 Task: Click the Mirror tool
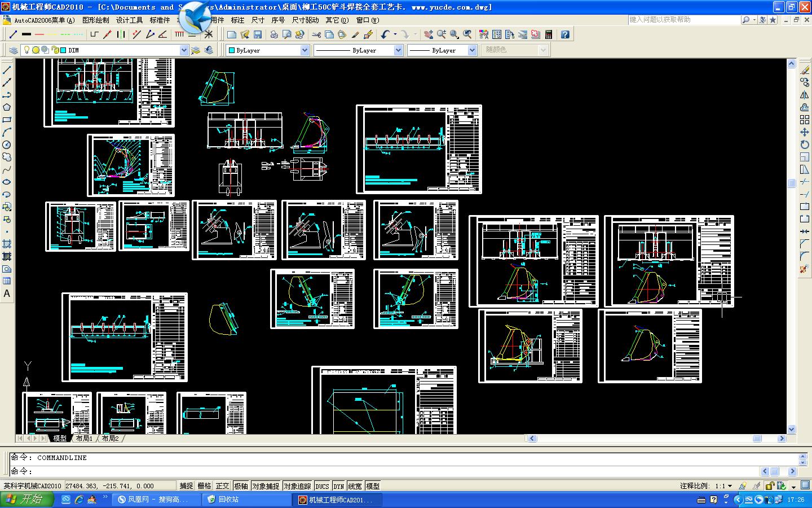tap(805, 95)
